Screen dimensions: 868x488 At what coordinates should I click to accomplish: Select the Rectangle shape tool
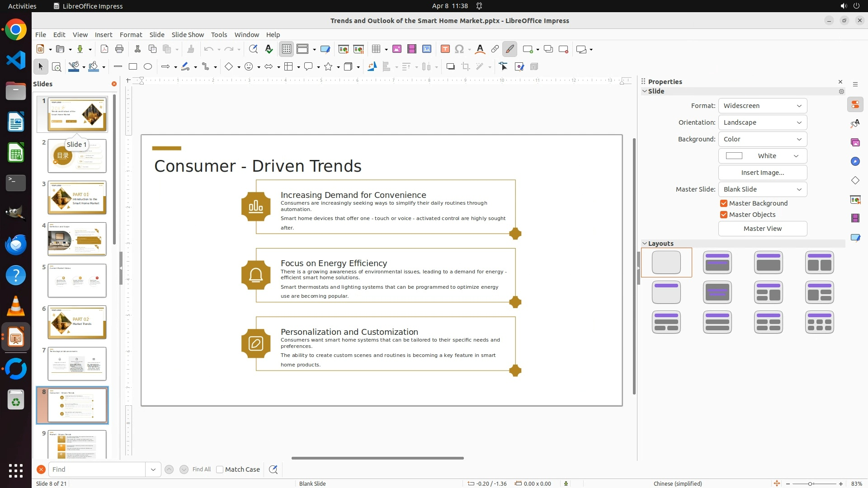(x=133, y=67)
